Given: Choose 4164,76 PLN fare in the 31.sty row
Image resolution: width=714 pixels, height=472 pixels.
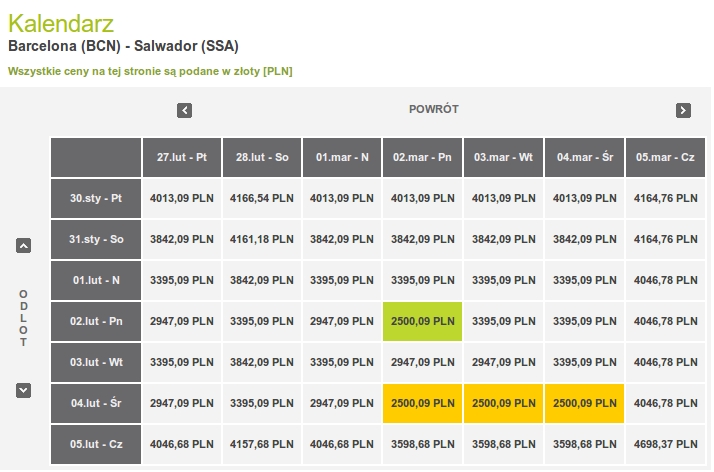Looking at the screenshot, I should [x=665, y=239].
